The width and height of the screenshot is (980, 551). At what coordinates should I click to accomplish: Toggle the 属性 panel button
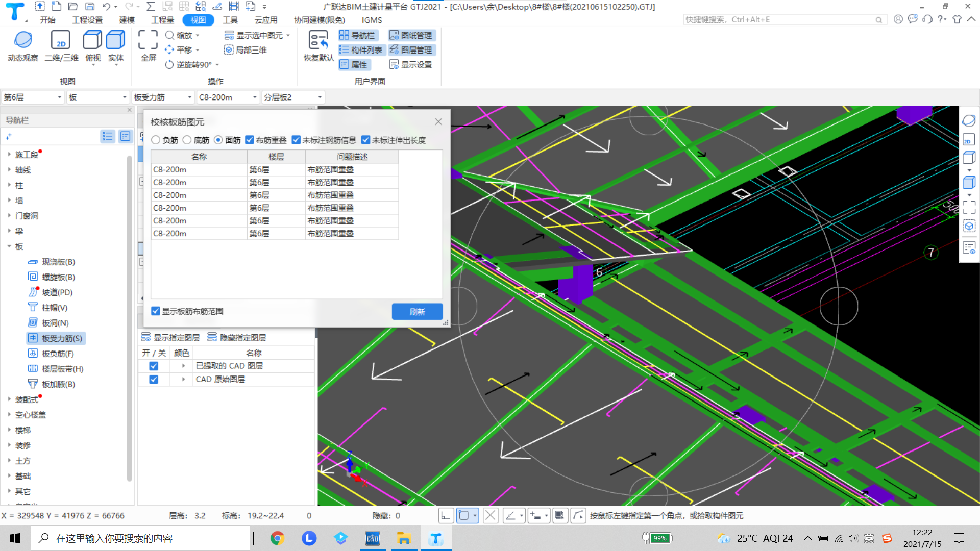click(354, 65)
